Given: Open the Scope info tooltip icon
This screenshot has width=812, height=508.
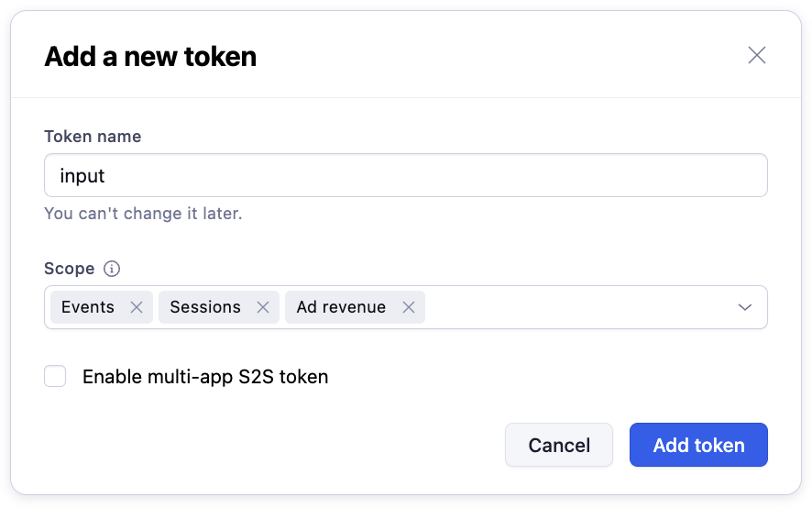Looking at the screenshot, I should pos(112,269).
